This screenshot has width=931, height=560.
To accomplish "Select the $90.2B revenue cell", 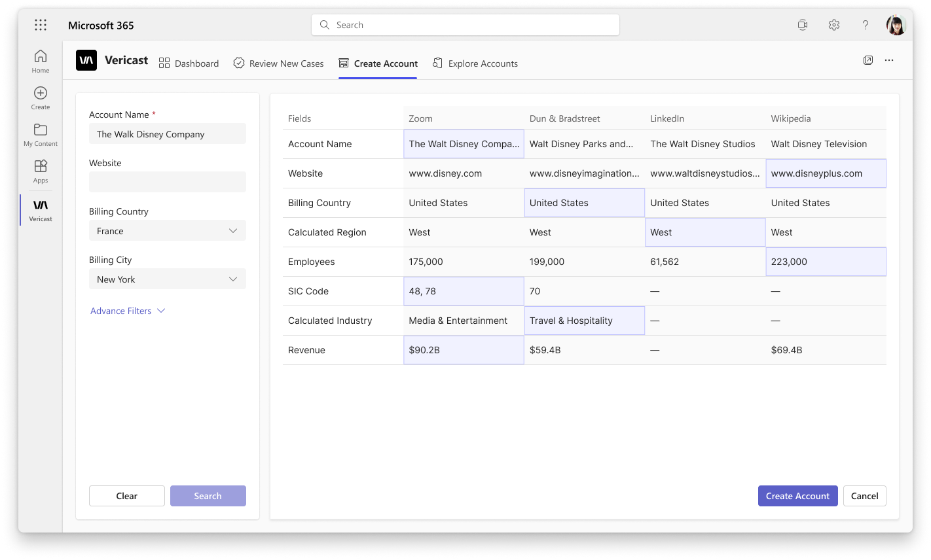I will 464,350.
